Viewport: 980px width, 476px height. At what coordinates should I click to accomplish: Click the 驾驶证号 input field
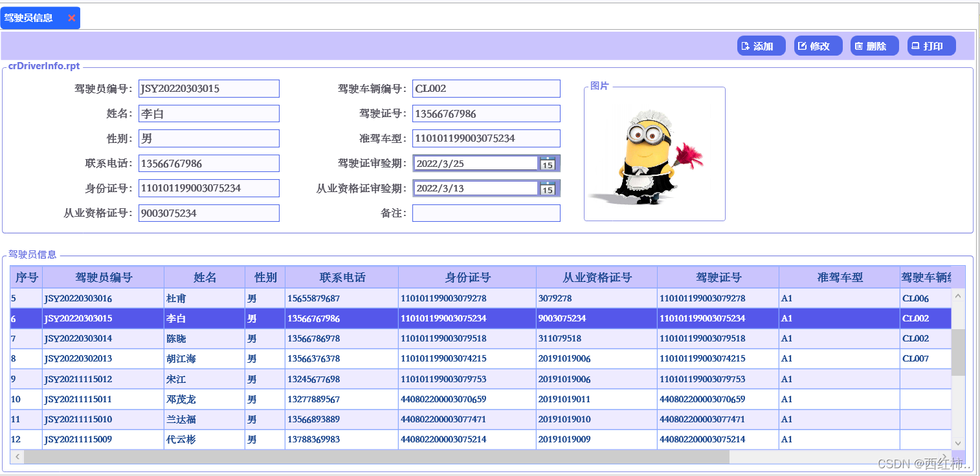tap(486, 114)
